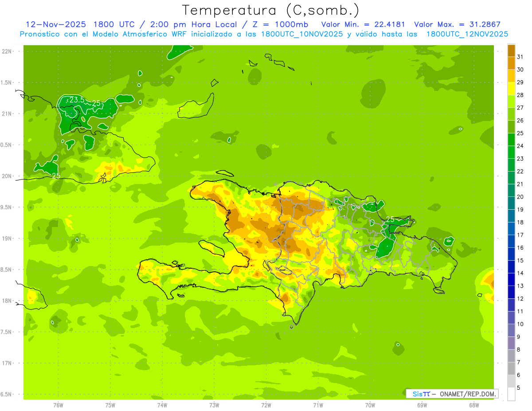532x411 pixels.
Task: Click the 73W longitude label
Action: (x=214, y=405)
